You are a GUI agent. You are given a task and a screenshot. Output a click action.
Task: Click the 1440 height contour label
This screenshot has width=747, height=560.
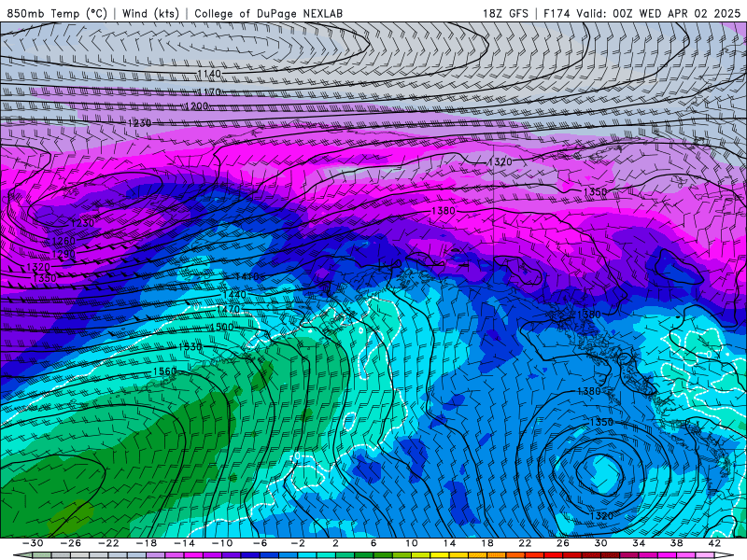point(234,295)
